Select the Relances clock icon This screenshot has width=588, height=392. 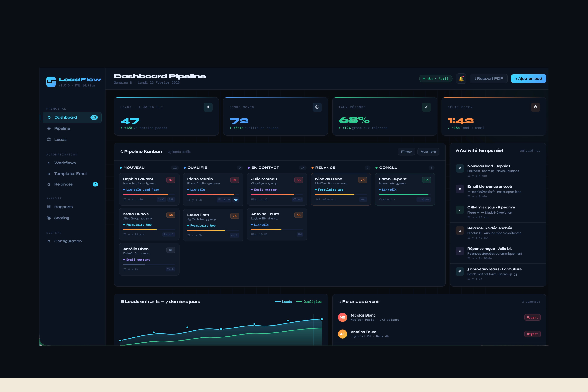coord(49,184)
